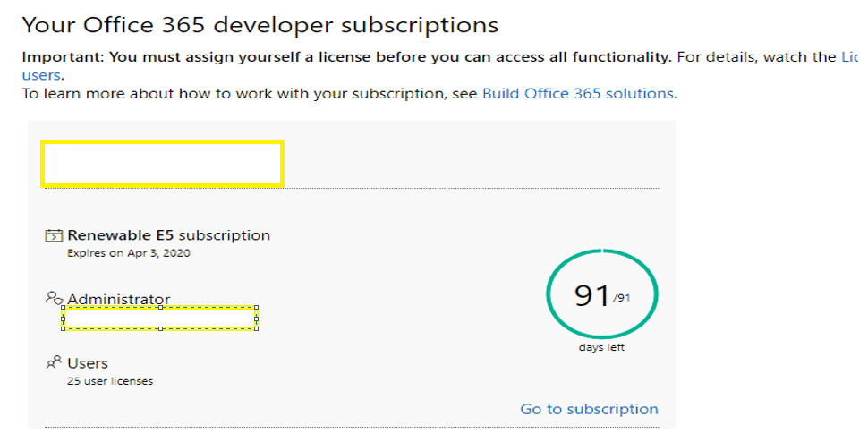Click the top-left handle of the dashed selection box

(63, 307)
